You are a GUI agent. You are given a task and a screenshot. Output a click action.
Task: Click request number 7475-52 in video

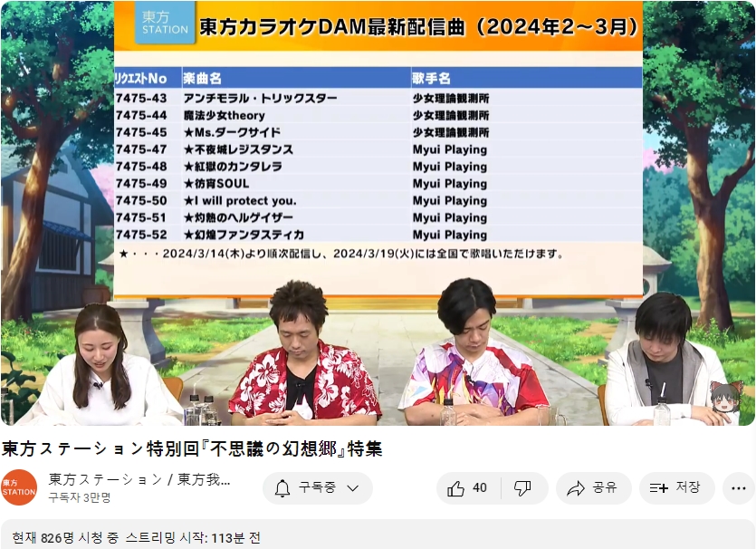(x=141, y=235)
